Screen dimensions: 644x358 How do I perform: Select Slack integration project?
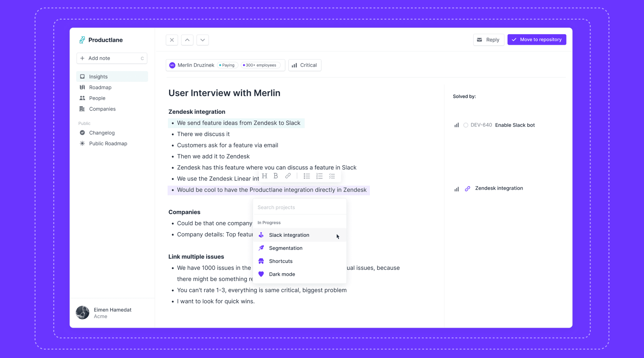(x=300, y=235)
